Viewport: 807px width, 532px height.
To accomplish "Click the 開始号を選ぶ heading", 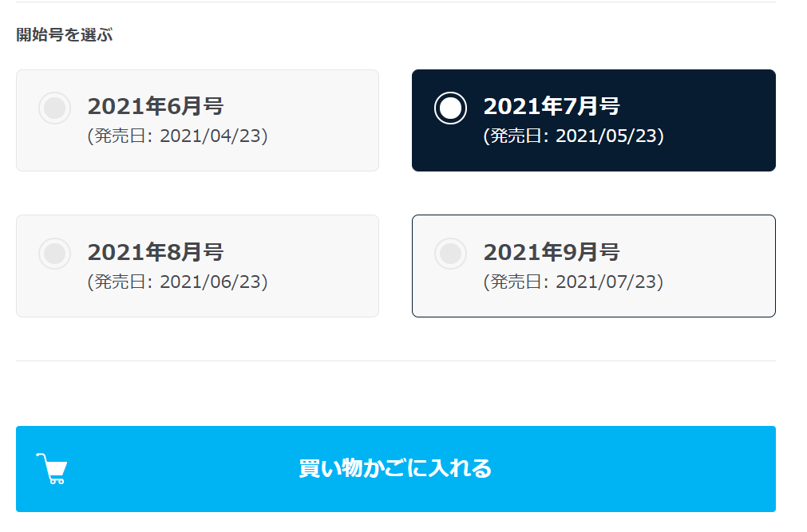I will pyautogui.click(x=65, y=35).
